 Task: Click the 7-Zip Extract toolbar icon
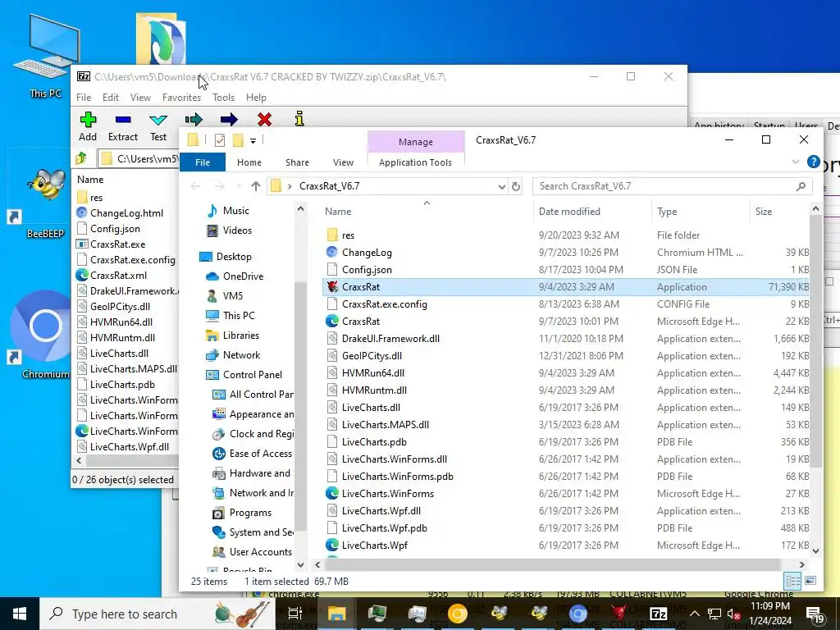(x=123, y=120)
